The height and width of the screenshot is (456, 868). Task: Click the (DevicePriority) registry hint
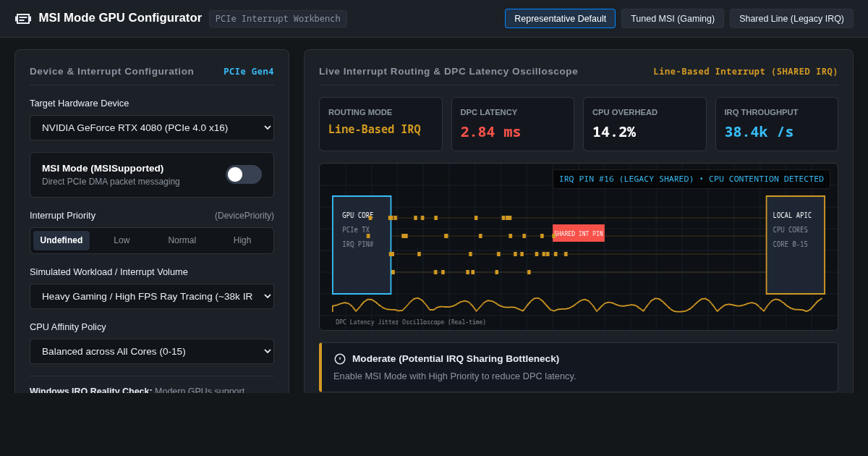[244, 216]
